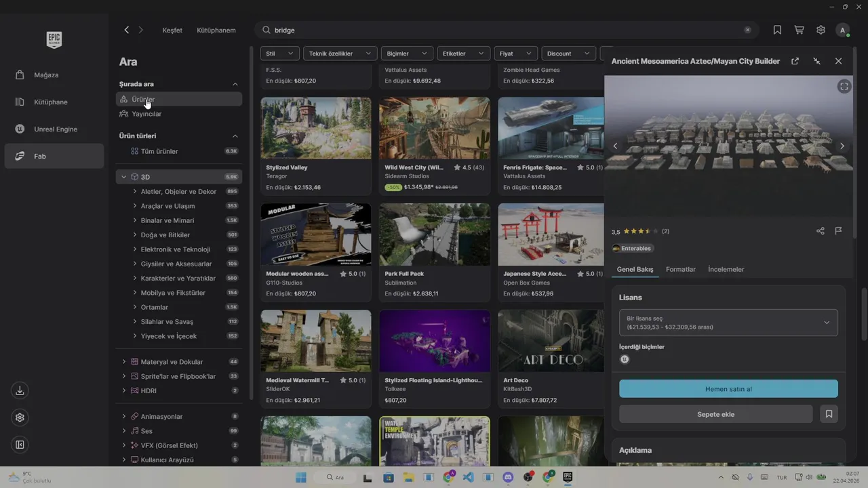Collapse the 3D category tree
Image resolution: width=868 pixels, height=488 pixels.
pos(123,177)
